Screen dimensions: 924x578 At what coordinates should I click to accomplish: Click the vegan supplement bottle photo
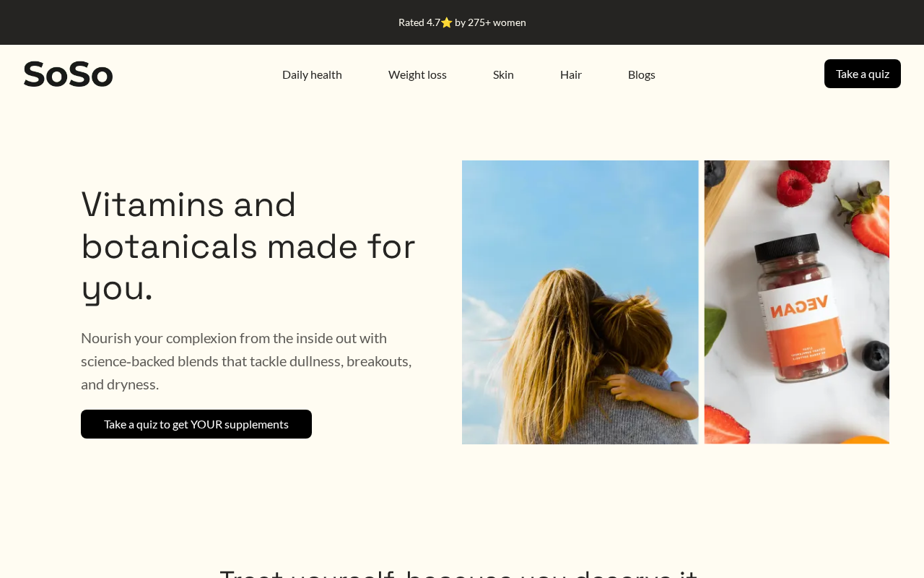(x=797, y=302)
